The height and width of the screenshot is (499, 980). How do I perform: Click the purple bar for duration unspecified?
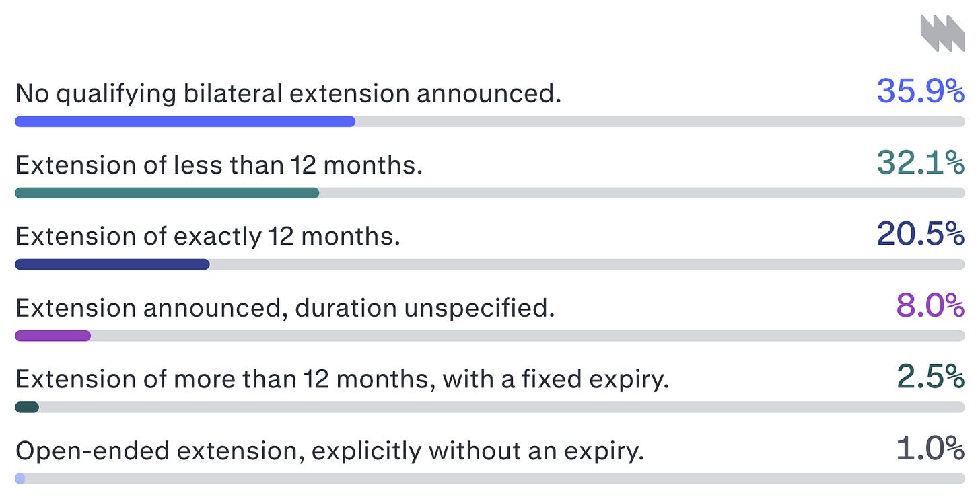click(x=53, y=336)
